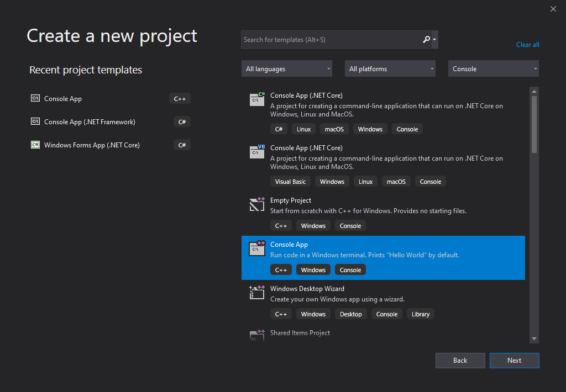Viewport: 566px width, 392px height.
Task: Open recent Windows Forms App template icon
Action: (x=35, y=145)
